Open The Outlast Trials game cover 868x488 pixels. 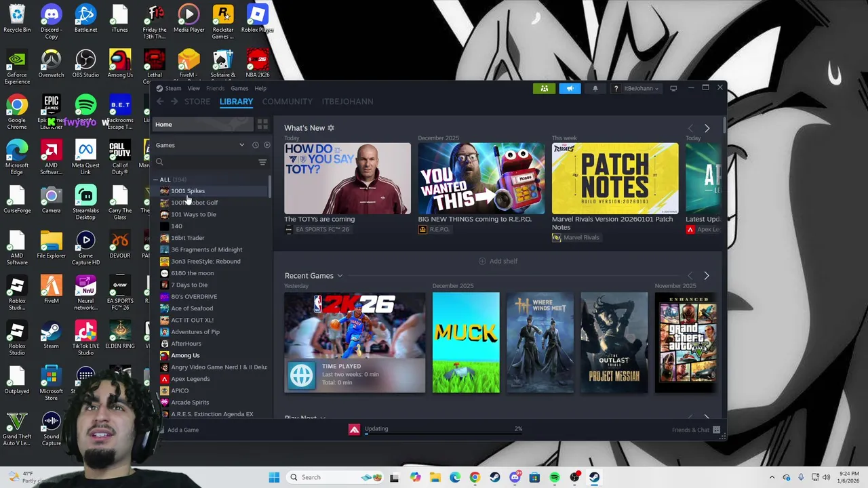(x=614, y=342)
